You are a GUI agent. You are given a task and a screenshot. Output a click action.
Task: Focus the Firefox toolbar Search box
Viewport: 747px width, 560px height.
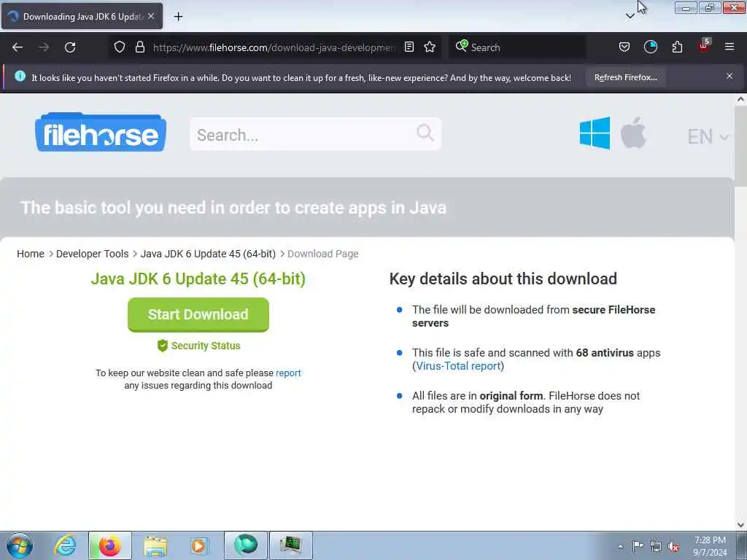click(x=517, y=47)
